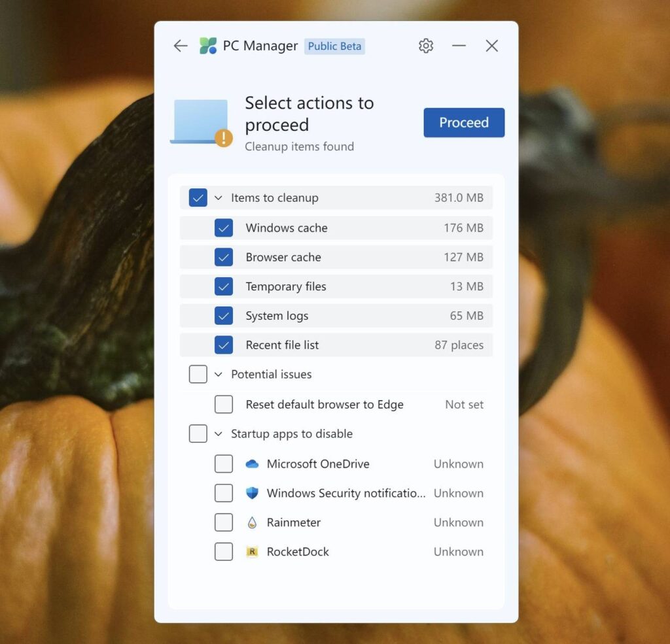Click the Rainmeter droplet icon

tap(252, 522)
